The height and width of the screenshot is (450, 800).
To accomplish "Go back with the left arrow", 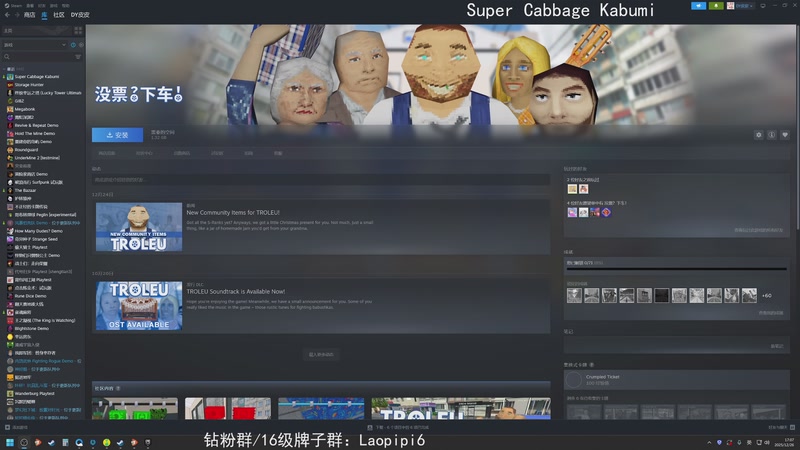I will coord(7,15).
